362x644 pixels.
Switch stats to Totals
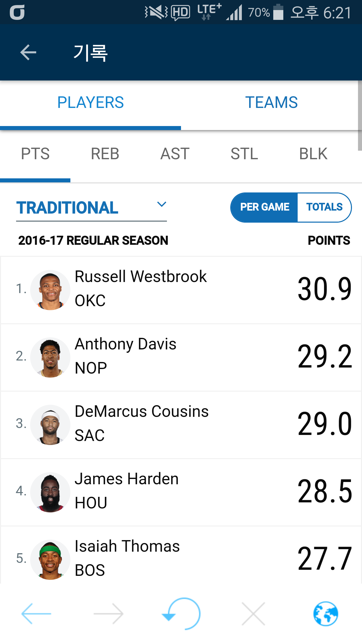tap(324, 207)
